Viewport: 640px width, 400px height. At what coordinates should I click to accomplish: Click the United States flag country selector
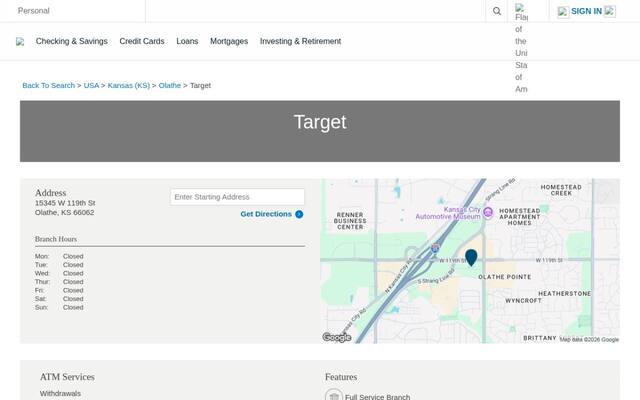click(x=521, y=48)
